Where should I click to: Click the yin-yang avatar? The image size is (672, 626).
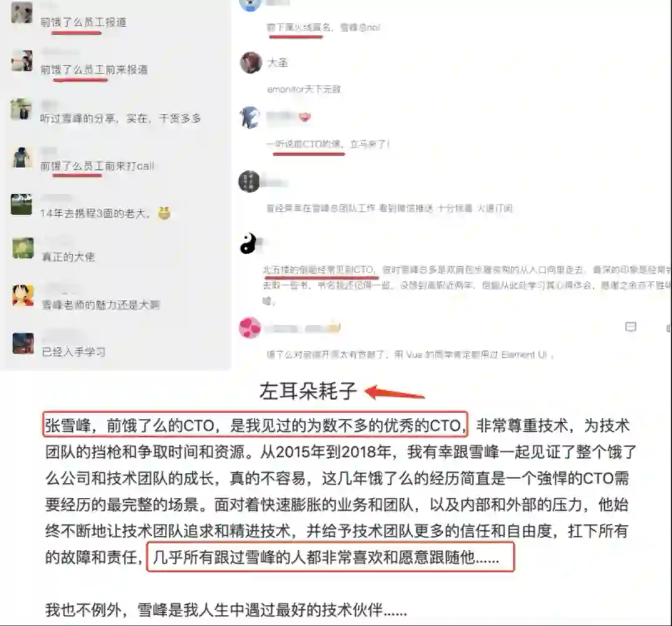click(x=248, y=243)
